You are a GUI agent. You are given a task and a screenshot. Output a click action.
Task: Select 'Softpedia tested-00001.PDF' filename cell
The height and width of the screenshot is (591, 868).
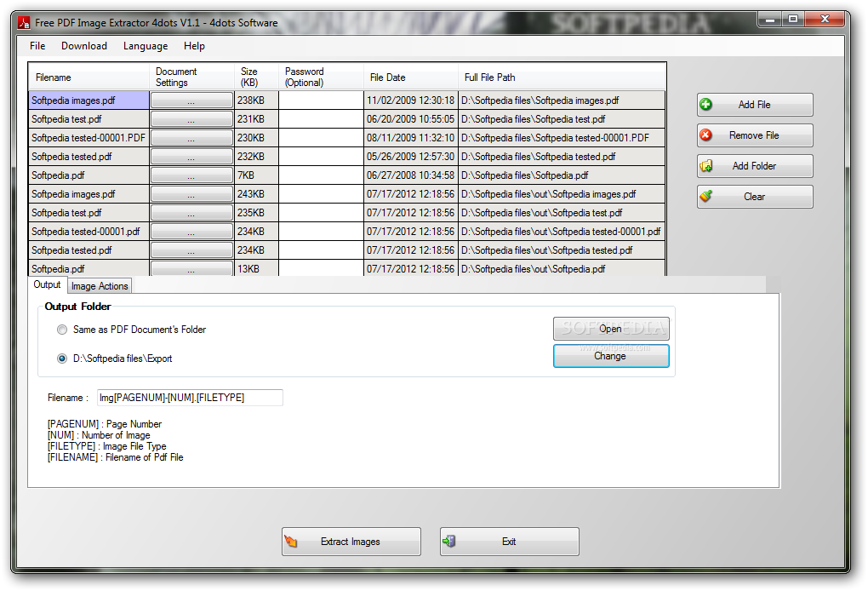[x=89, y=138]
